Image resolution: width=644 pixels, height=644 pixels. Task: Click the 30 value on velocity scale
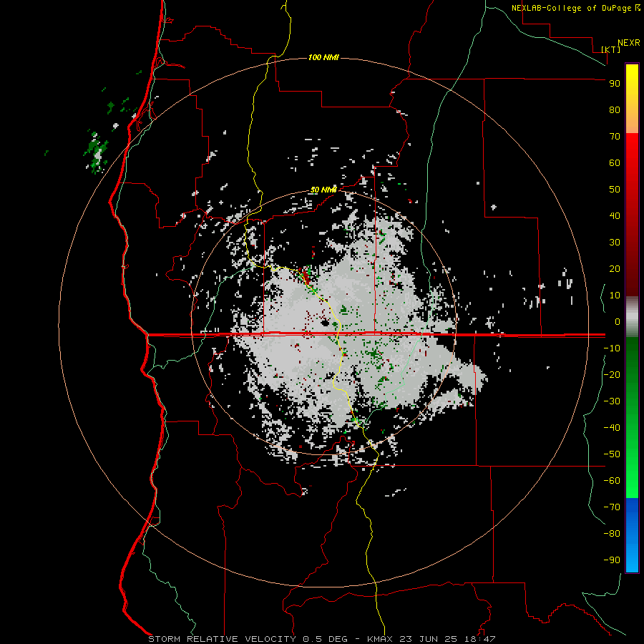(615, 243)
